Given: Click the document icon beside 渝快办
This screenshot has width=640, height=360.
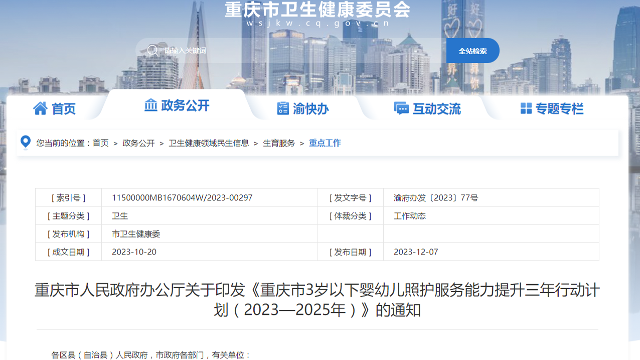Looking at the screenshot, I should [x=283, y=109].
